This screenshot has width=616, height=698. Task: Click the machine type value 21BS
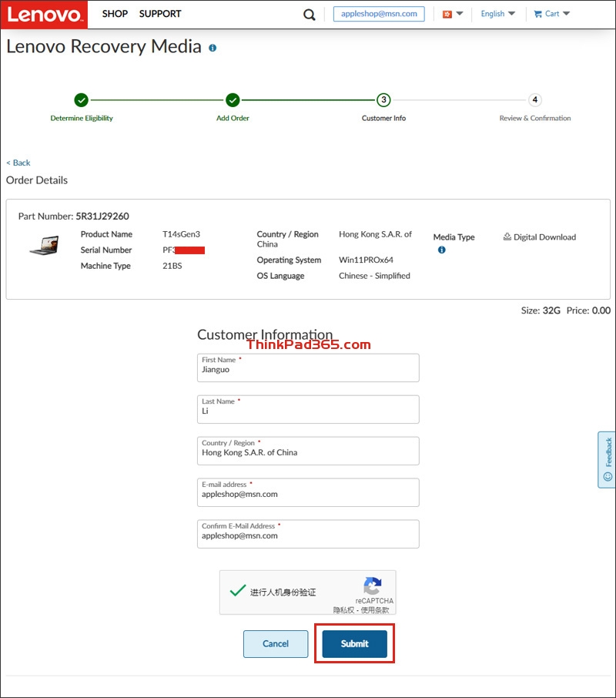click(172, 266)
